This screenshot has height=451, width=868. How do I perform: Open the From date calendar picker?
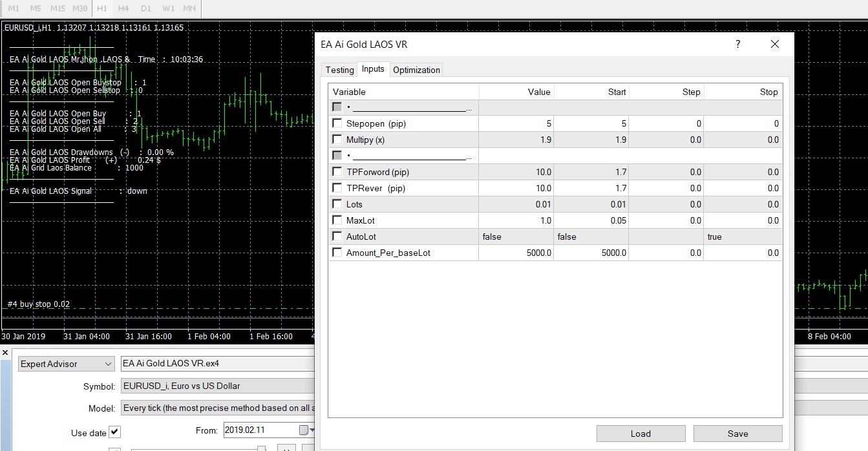(304, 430)
